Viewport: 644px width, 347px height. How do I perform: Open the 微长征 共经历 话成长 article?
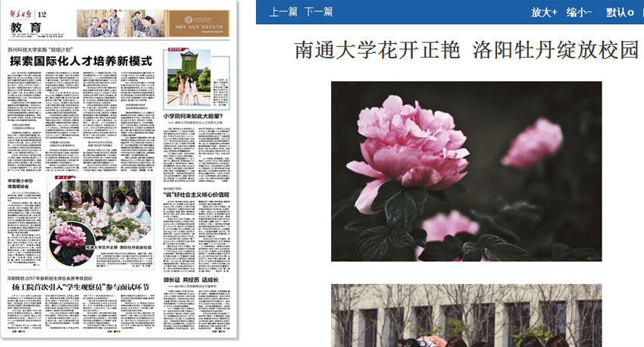[191, 280]
